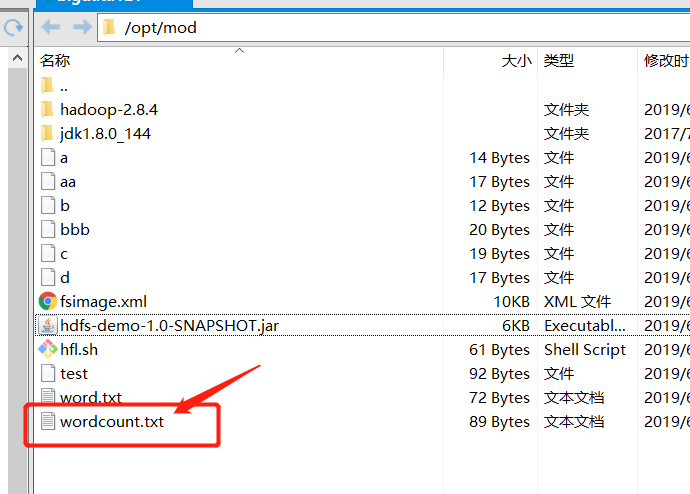This screenshot has width=690, height=494.
Task: Click the scroll up arrow in the left panel
Action: tap(18, 58)
